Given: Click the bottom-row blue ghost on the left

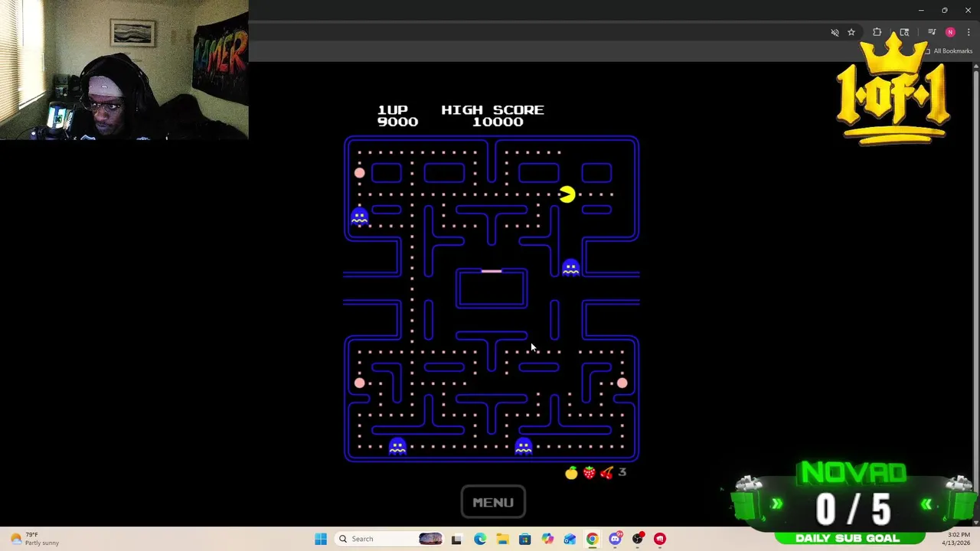Looking at the screenshot, I should tap(397, 446).
